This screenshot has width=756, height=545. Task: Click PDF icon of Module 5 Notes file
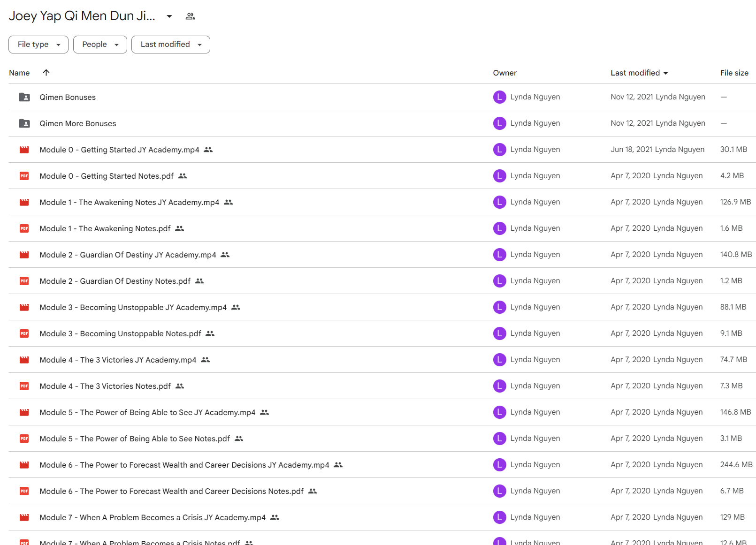pyautogui.click(x=24, y=439)
